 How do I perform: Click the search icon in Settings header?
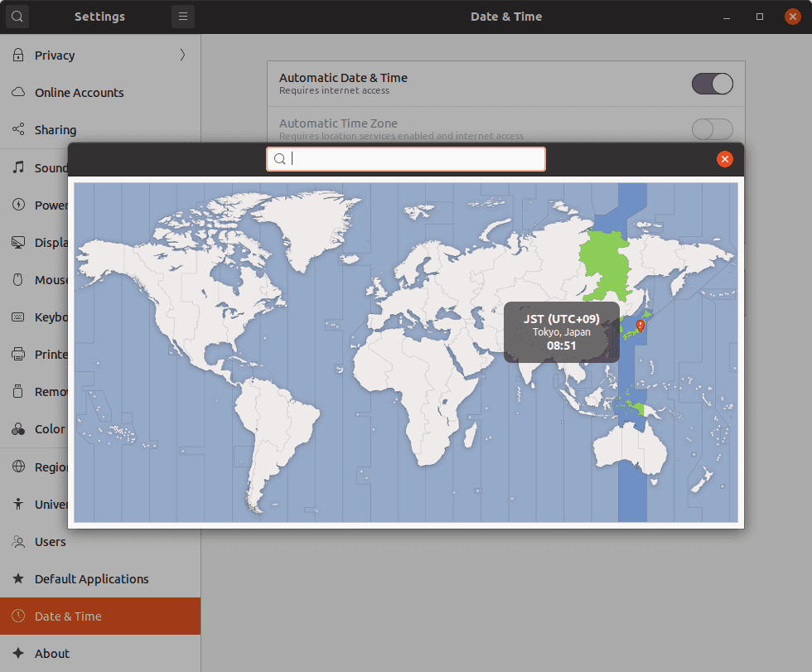[x=17, y=17]
